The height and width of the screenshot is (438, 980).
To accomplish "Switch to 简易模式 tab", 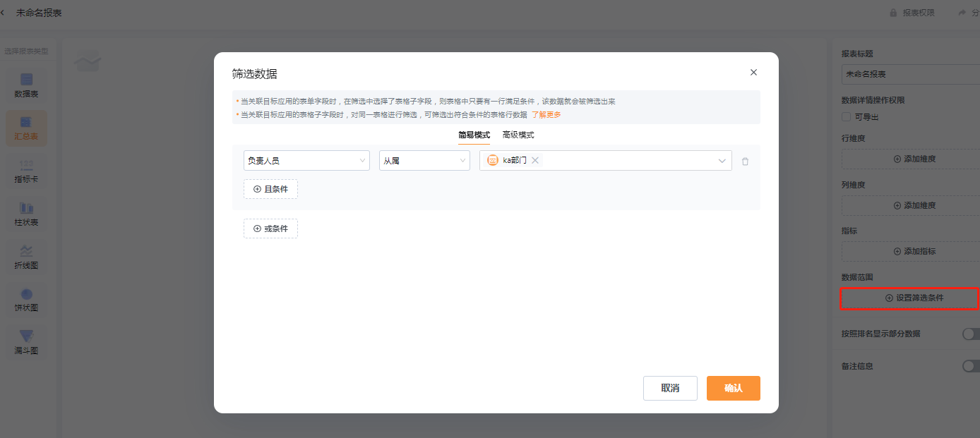I will tap(474, 135).
